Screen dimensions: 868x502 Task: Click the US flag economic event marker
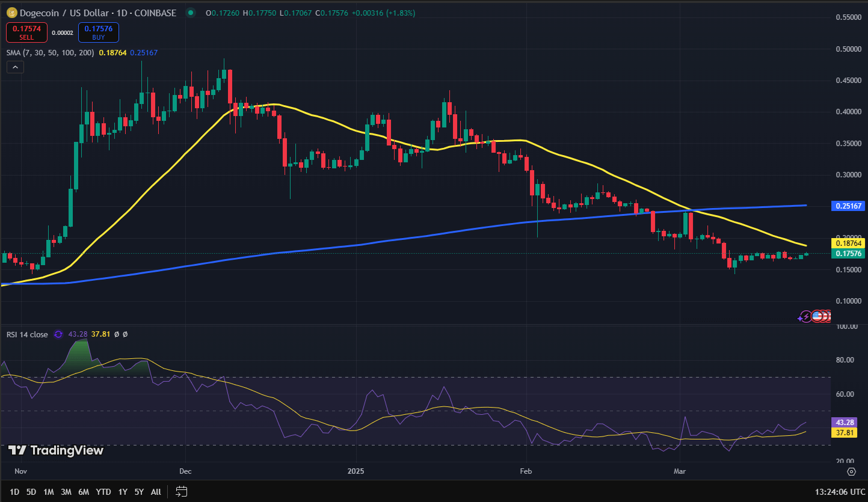coord(816,316)
